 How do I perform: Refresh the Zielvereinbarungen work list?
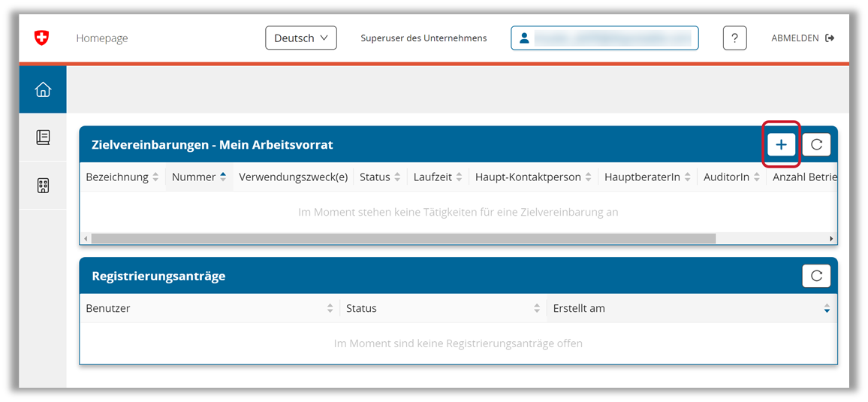816,144
